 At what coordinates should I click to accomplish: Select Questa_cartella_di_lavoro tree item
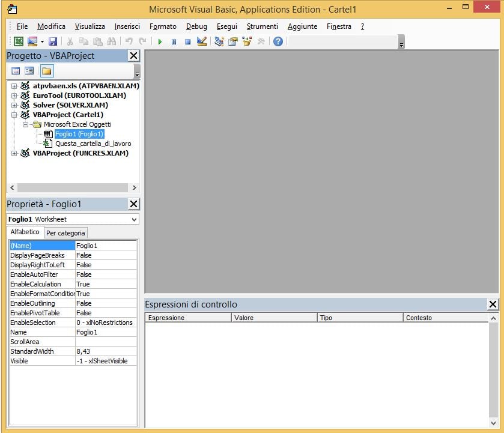click(93, 144)
